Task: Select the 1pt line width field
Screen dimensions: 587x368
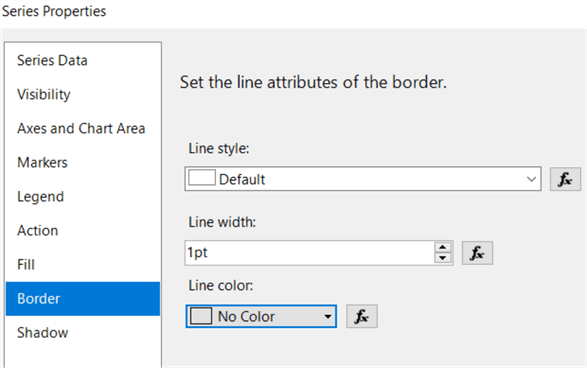Action: tap(310, 253)
